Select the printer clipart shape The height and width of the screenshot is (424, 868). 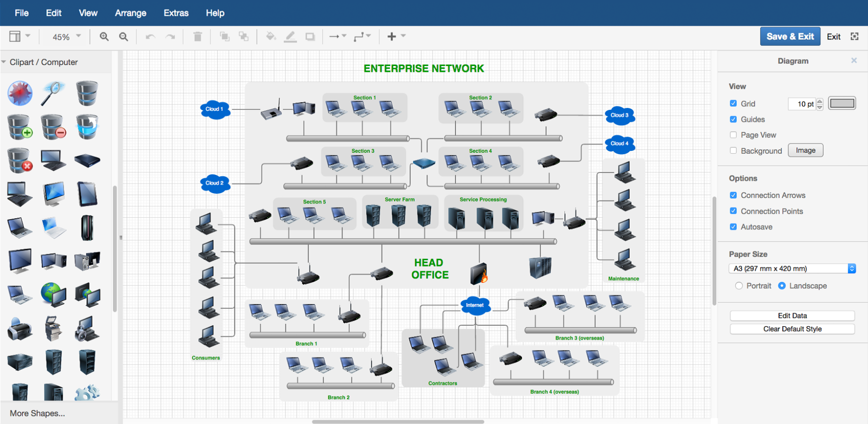pyautogui.click(x=20, y=329)
